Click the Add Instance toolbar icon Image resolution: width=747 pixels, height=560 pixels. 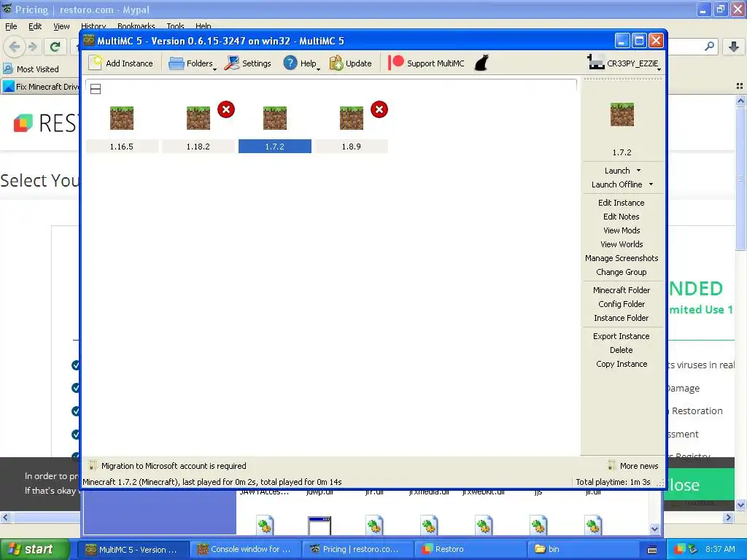(96, 63)
